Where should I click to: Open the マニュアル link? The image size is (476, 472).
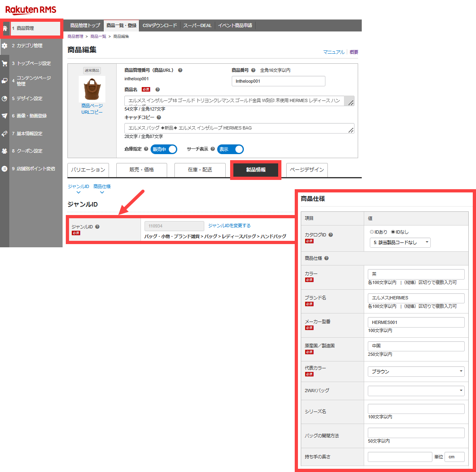(x=333, y=52)
